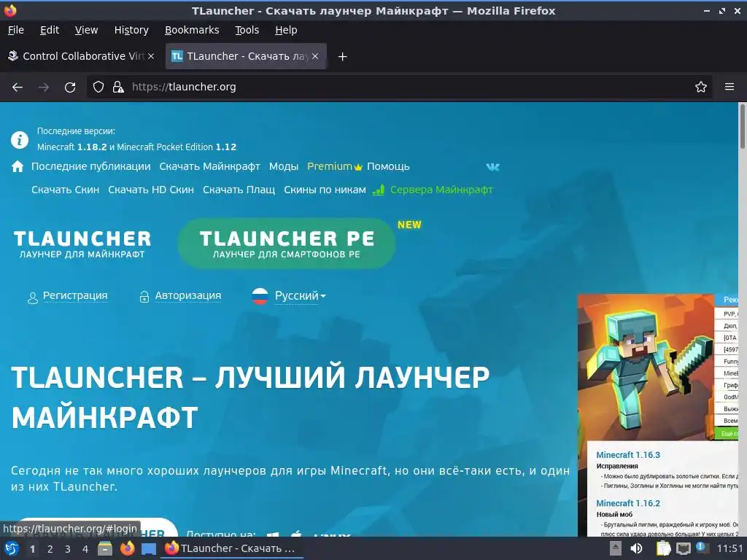Open the TLauncher PE green banner
The height and width of the screenshot is (560, 747).
(x=287, y=244)
